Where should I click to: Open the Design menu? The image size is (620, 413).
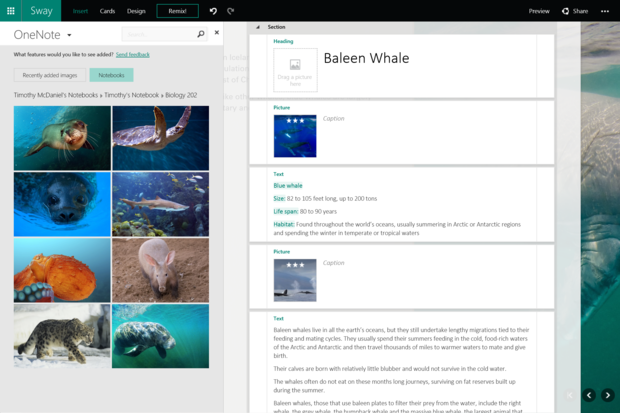click(x=136, y=11)
